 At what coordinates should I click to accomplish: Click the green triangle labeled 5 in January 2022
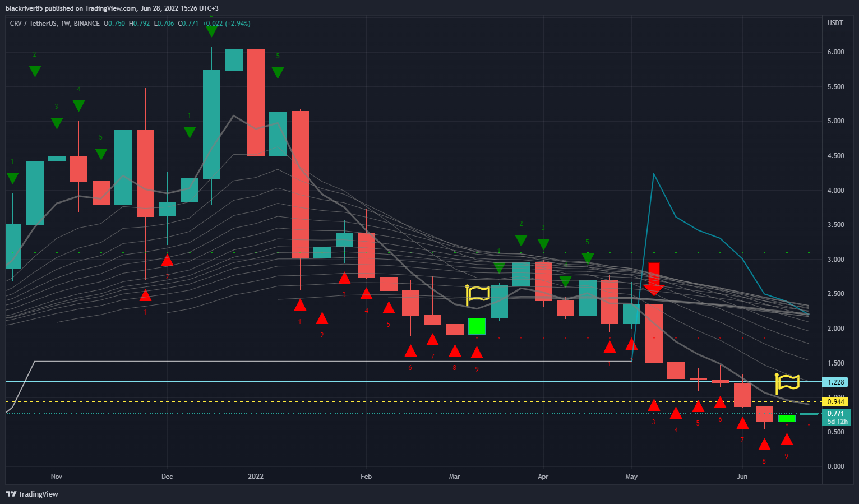278,73
